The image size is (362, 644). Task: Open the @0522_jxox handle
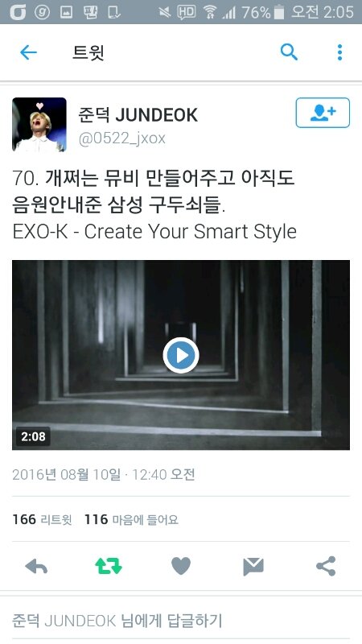(122, 138)
